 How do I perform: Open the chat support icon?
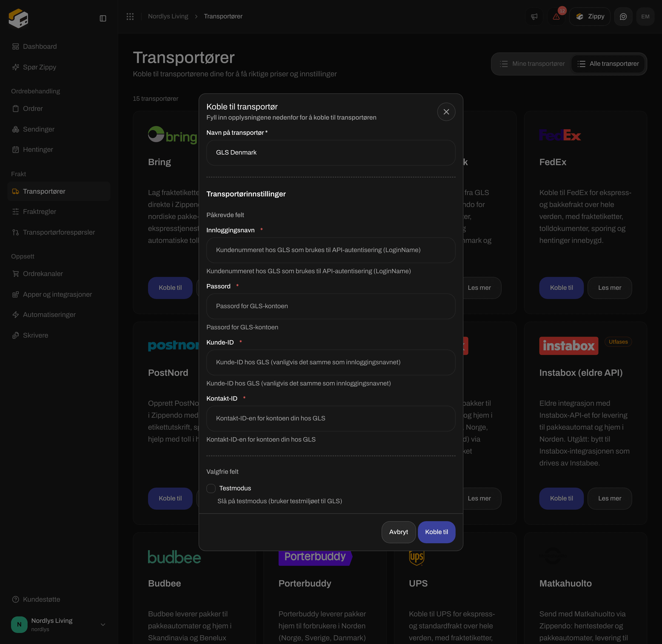click(x=623, y=16)
